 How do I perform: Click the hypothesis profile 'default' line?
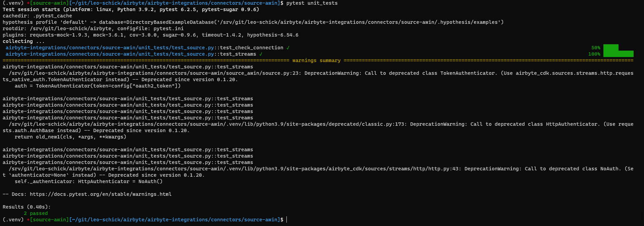coord(253,22)
